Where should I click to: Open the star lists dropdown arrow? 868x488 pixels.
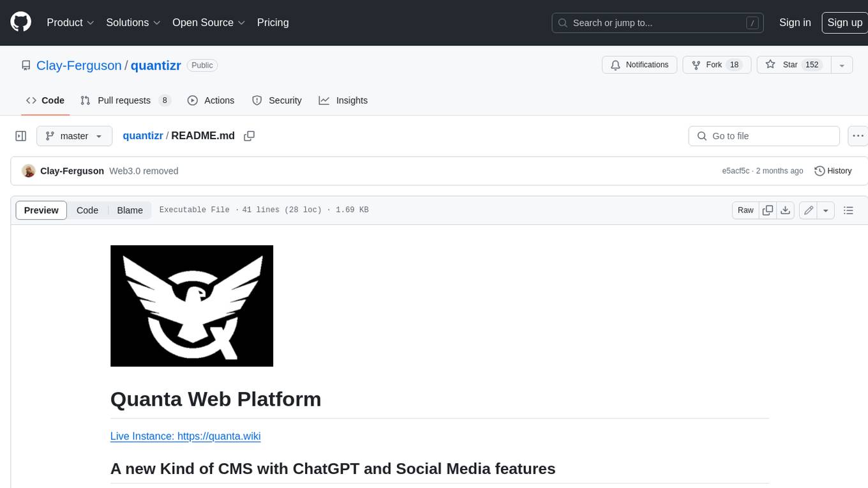tap(842, 65)
